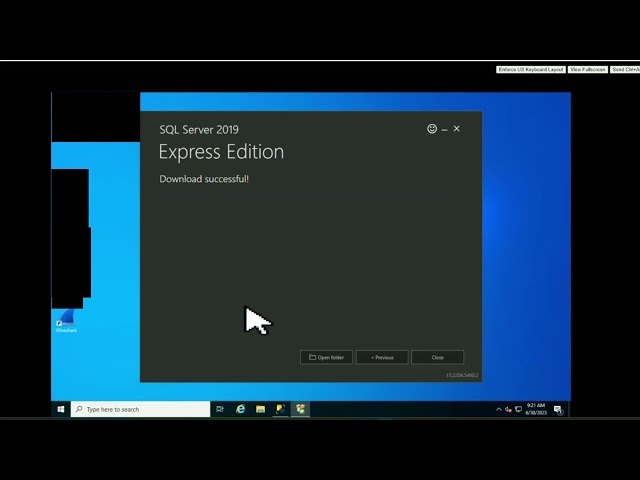Click the View Fullscreen button

pyautogui.click(x=588, y=70)
